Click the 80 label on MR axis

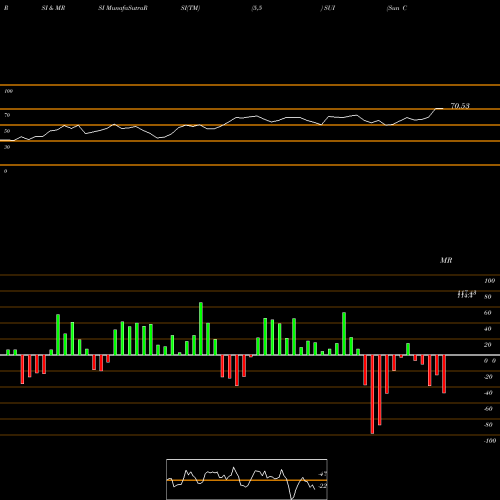coord(488,297)
